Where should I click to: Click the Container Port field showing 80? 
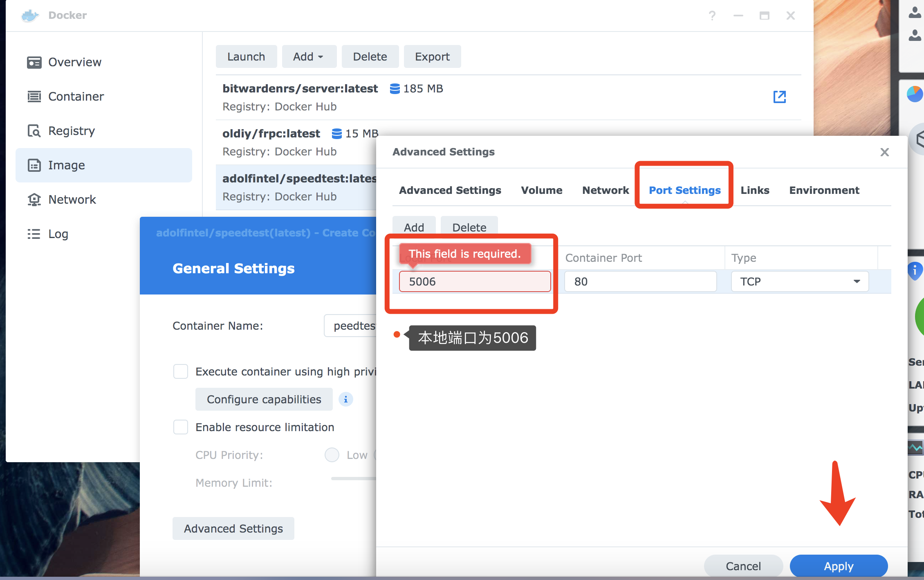[x=640, y=281]
